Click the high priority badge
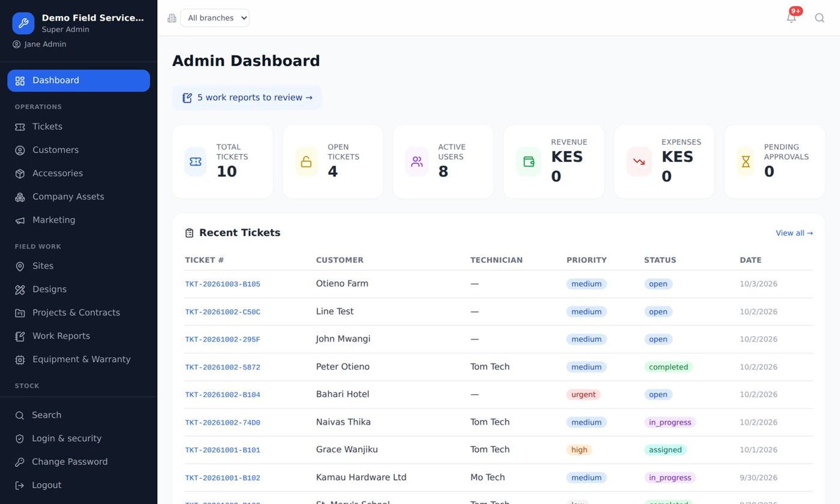The image size is (840, 504). (x=579, y=450)
